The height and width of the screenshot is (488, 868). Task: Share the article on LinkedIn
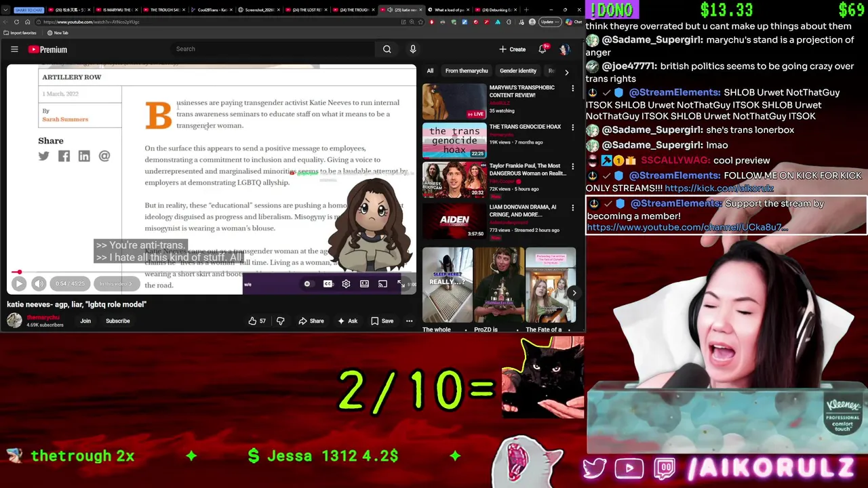84,156
